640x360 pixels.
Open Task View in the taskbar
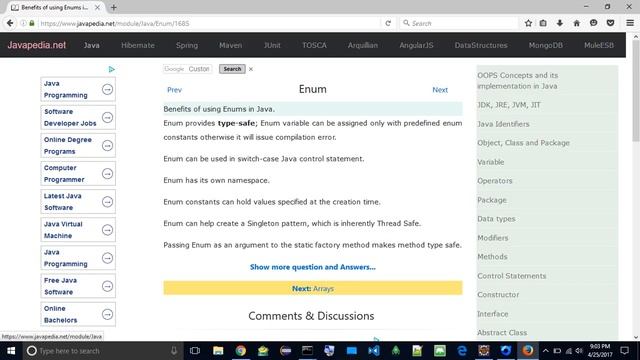195,351
